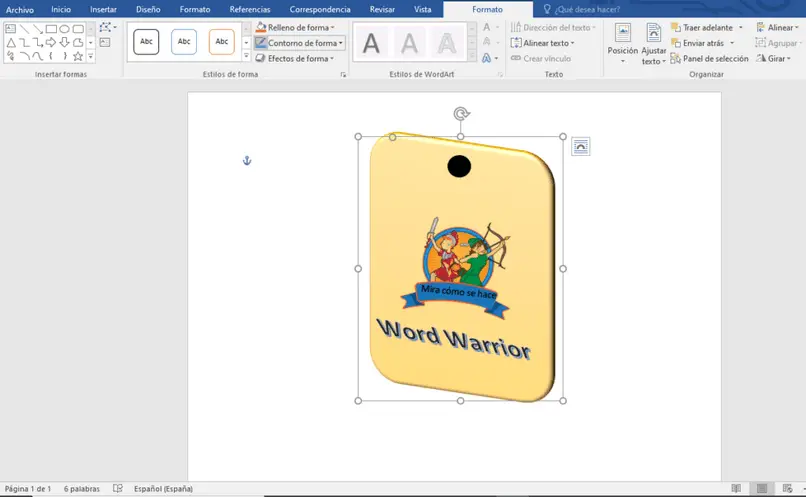Select the oval shape in the shapes gallery
This screenshot has width=806, height=497.
(x=65, y=29)
